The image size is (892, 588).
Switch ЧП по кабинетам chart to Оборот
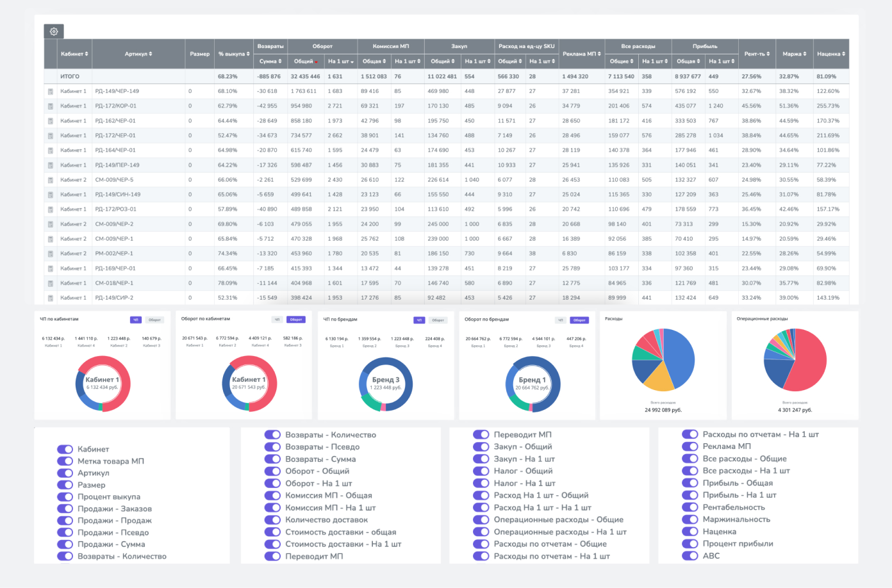(x=154, y=320)
